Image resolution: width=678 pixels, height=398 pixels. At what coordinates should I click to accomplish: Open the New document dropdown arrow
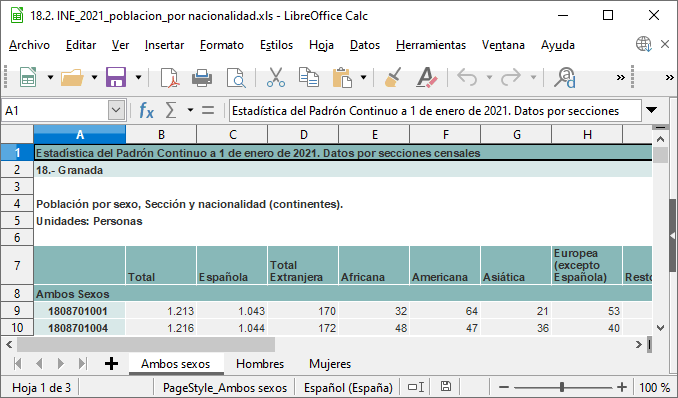(51, 78)
